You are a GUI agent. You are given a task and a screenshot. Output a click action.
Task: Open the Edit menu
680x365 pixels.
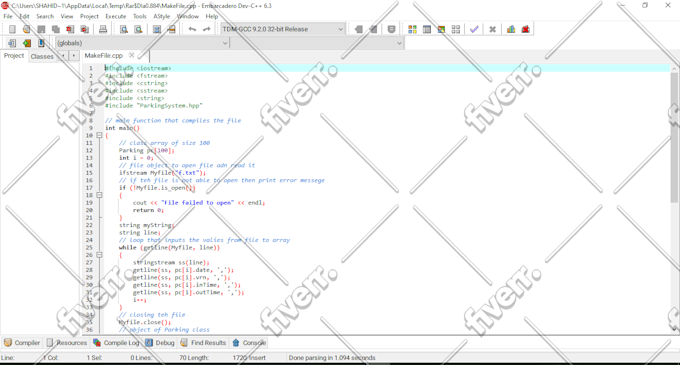[24, 16]
